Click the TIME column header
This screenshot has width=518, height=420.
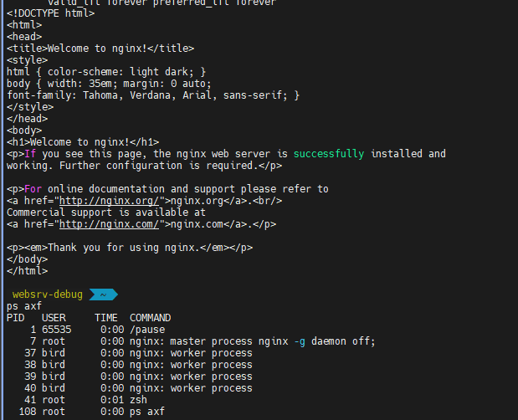click(106, 318)
